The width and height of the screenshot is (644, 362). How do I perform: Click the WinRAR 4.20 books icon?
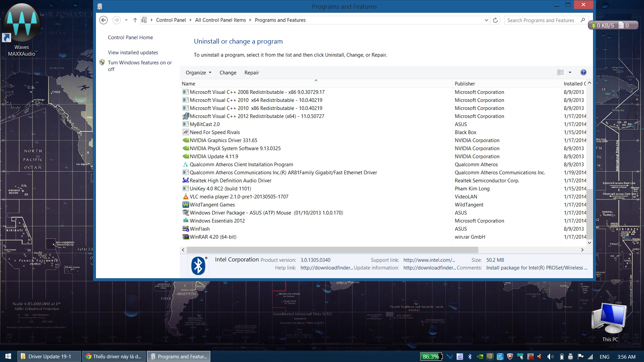point(185,237)
